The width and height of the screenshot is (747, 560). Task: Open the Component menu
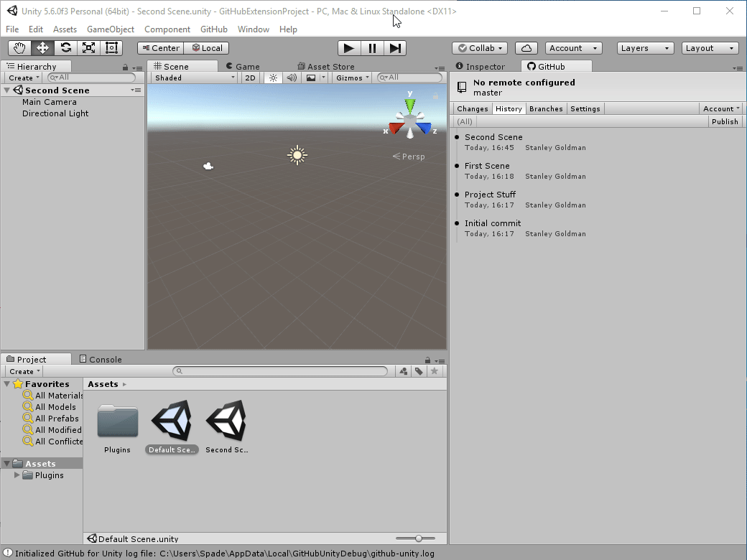167,29
